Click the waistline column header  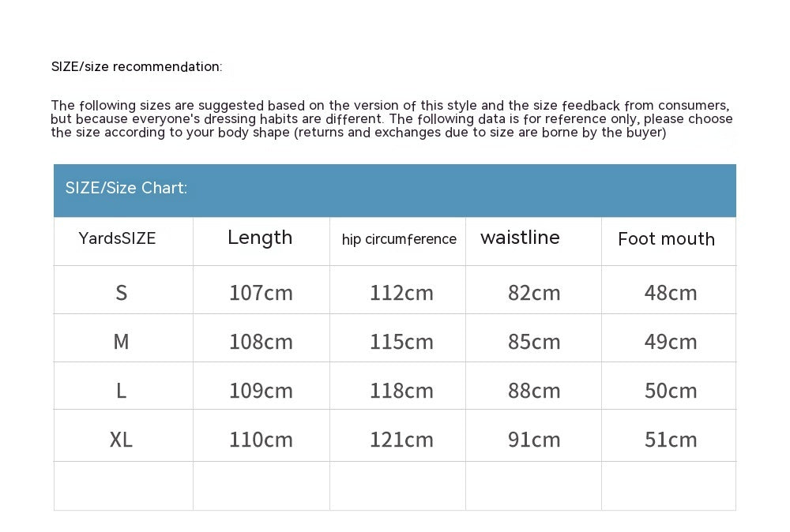point(520,238)
